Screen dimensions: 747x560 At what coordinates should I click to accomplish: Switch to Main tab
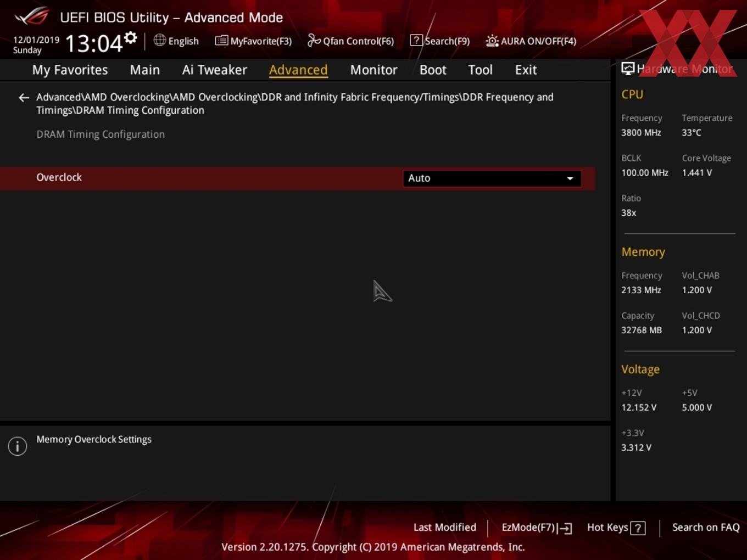click(145, 70)
